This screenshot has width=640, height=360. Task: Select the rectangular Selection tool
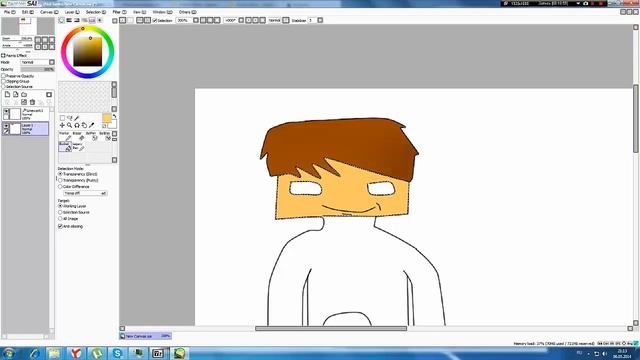click(62, 118)
